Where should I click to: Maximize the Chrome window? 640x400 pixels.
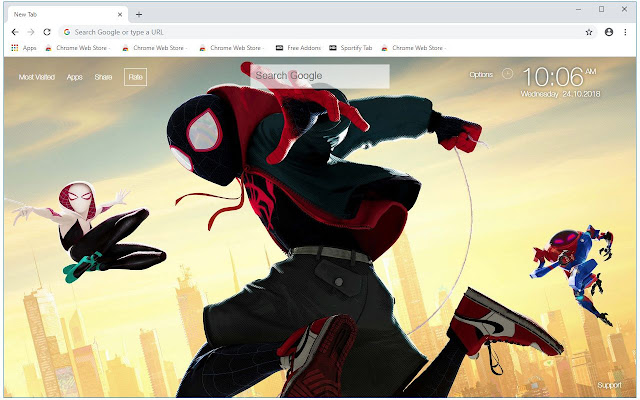click(x=601, y=9)
